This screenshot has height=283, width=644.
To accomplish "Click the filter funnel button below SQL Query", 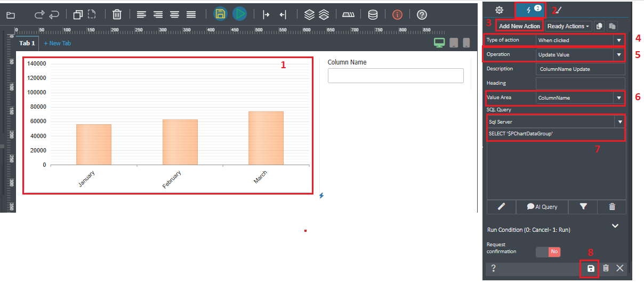I will tap(583, 207).
